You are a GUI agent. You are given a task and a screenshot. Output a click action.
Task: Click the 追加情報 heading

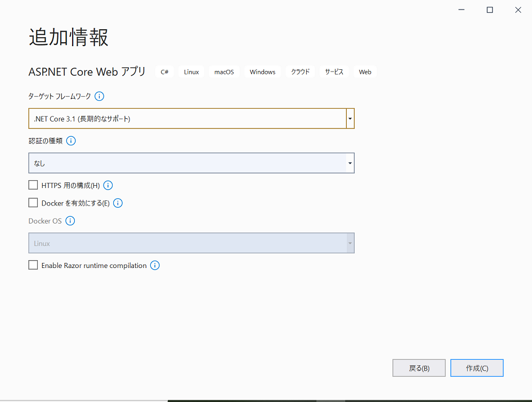click(69, 37)
